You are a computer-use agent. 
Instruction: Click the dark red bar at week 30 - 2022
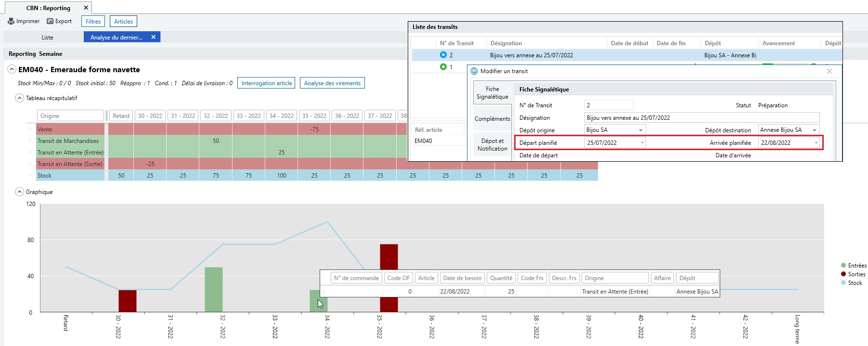[128, 301]
